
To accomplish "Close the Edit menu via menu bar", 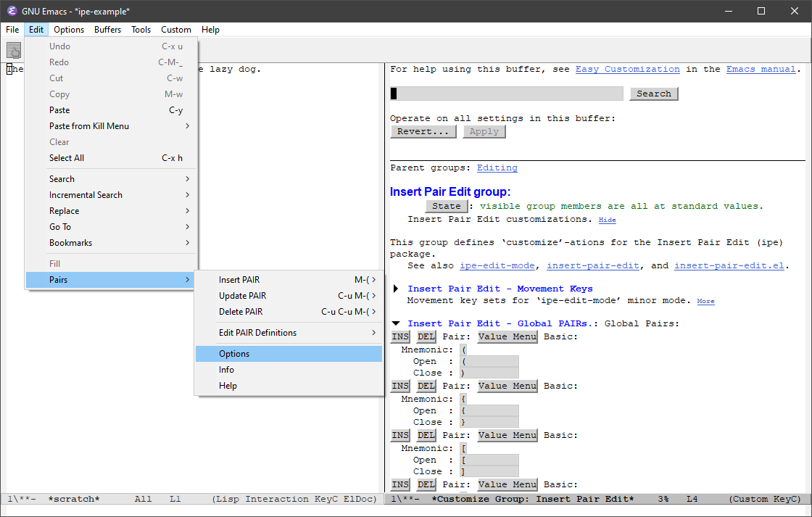I will coord(36,30).
